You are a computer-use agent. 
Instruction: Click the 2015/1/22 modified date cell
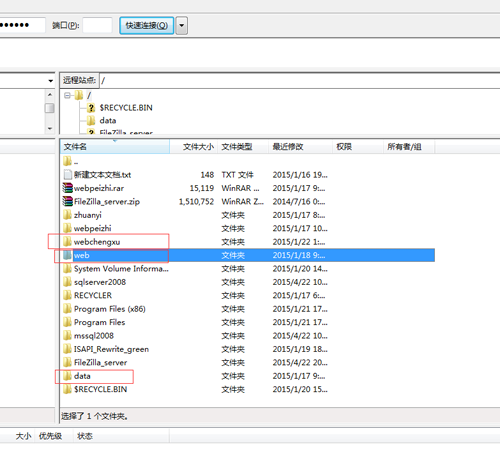[x=299, y=242]
